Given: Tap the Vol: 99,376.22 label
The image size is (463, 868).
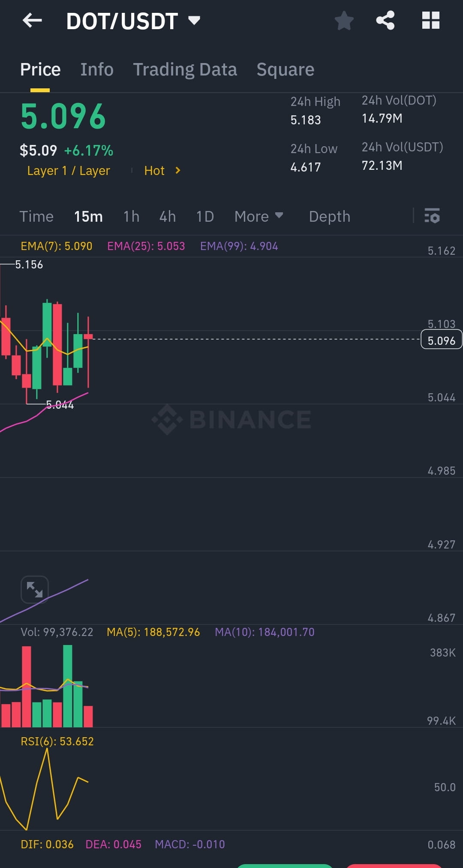Looking at the screenshot, I should (x=57, y=632).
